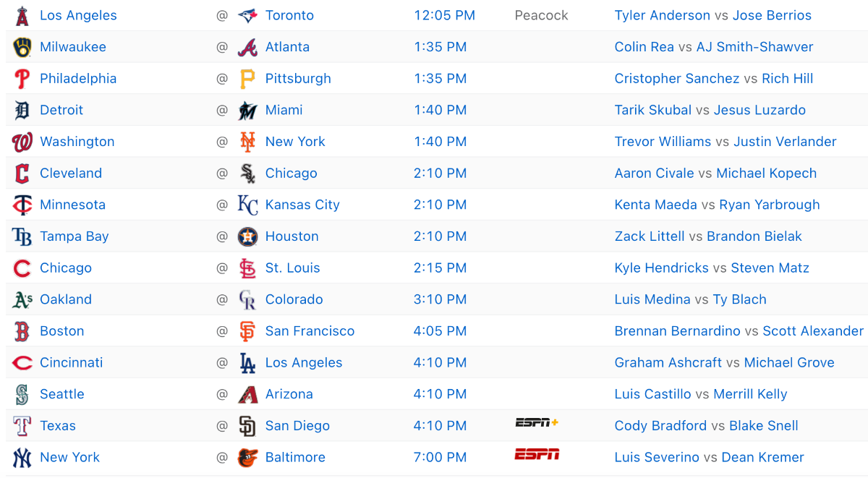The image size is (868, 478).
Task: Click the Los Angeles Angels logo icon
Action: [22, 15]
